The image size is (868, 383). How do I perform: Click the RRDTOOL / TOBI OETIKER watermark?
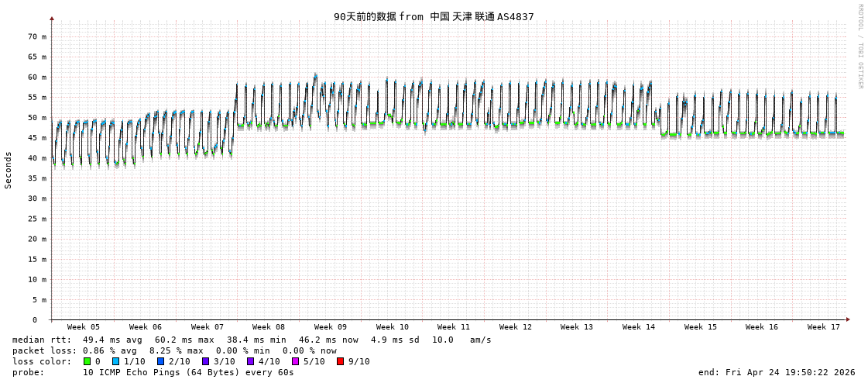coord(859,46)
